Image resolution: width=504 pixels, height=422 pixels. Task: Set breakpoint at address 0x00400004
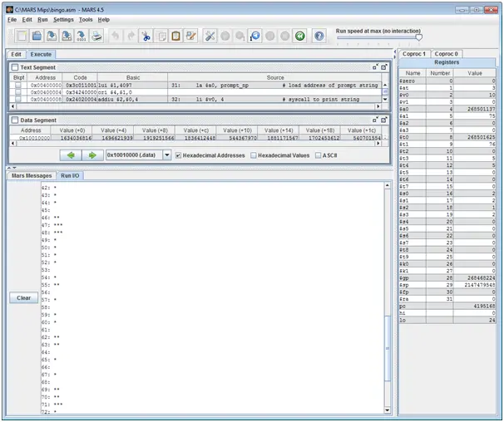click(x=18, y=92)
